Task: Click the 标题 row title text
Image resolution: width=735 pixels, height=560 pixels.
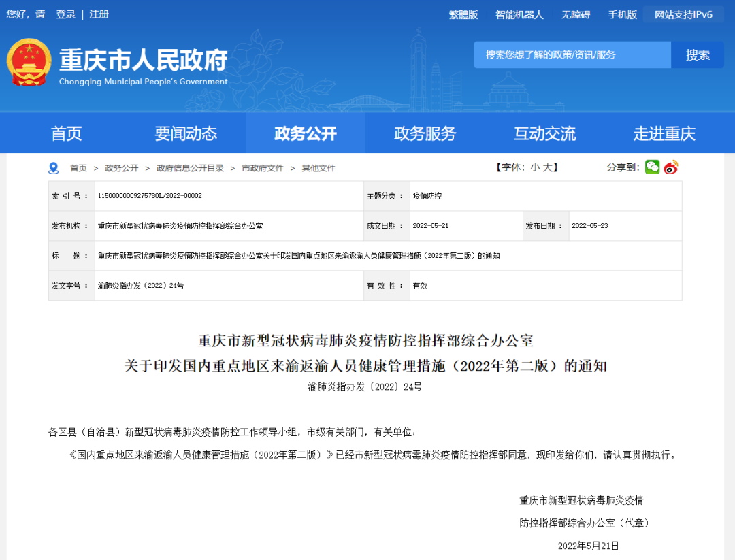Action: [299, 256]
